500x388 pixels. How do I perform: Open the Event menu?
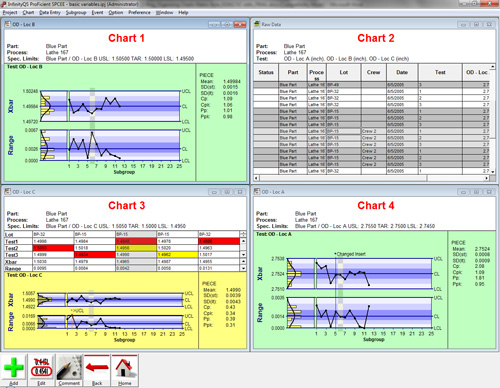pos(97,13)
